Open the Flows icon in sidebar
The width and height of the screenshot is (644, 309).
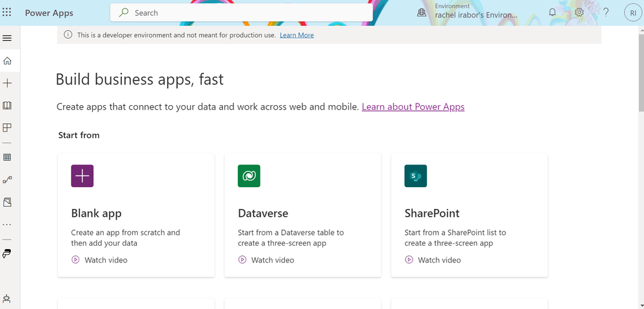click(7, 179)
